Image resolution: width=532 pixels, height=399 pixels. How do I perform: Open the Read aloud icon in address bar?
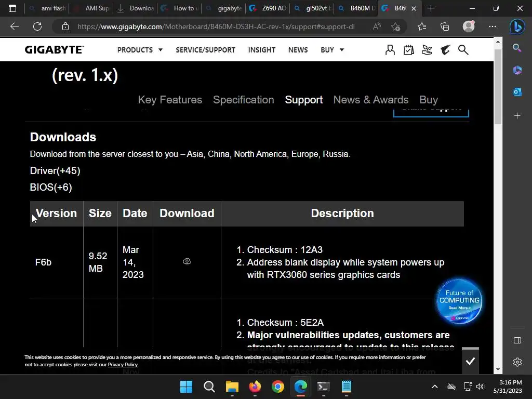[376, 26]
